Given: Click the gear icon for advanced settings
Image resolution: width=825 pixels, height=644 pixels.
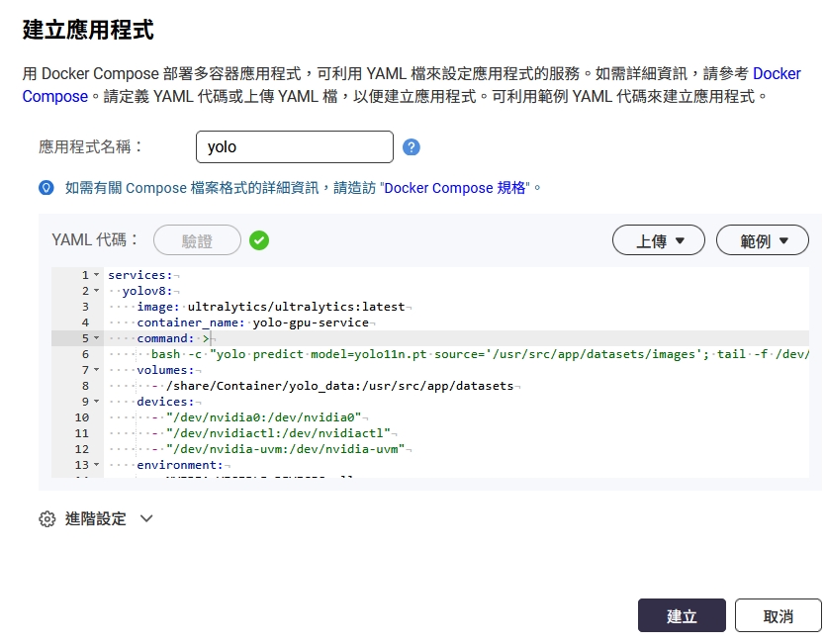Looking at the screenshot, I should (47, 518).
